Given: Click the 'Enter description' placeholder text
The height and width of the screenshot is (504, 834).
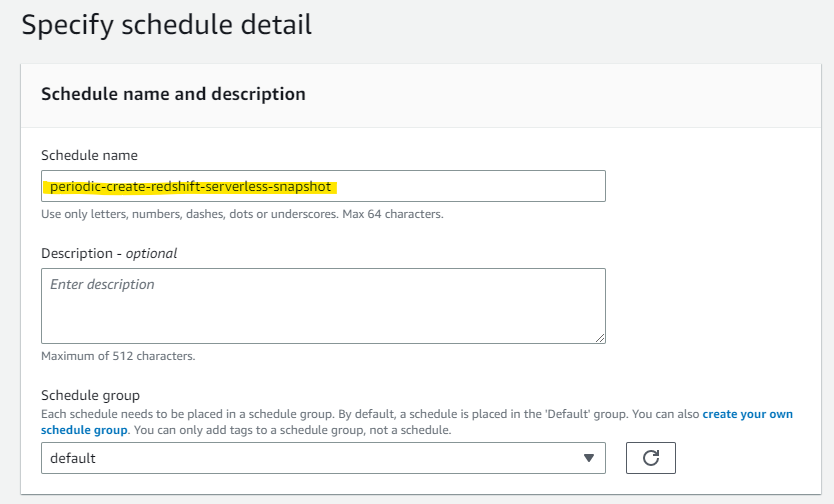Looking at the screenshot, I should tap(102, 285).
